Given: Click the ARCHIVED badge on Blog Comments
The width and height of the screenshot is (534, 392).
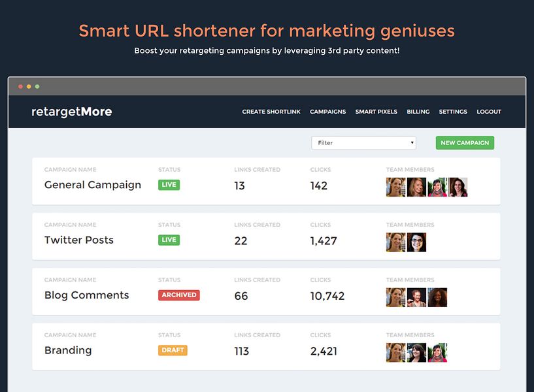Looking at the screenshot, I should [179, 295].
